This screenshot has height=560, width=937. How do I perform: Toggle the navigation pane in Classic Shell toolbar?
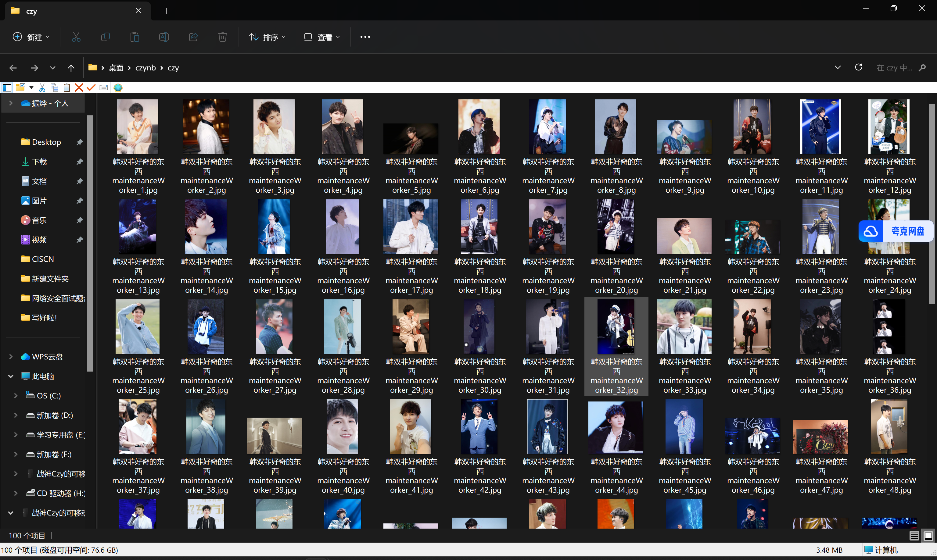pos(7,87)
